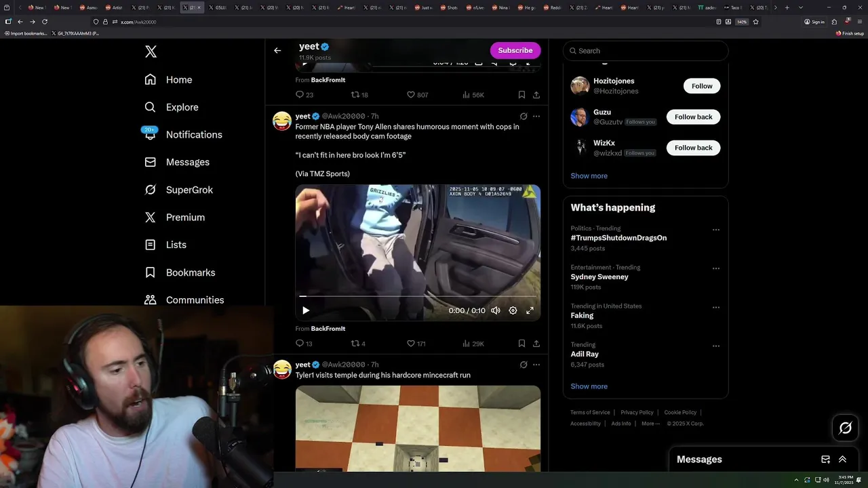Share the post with 56K views

point(536,95)
